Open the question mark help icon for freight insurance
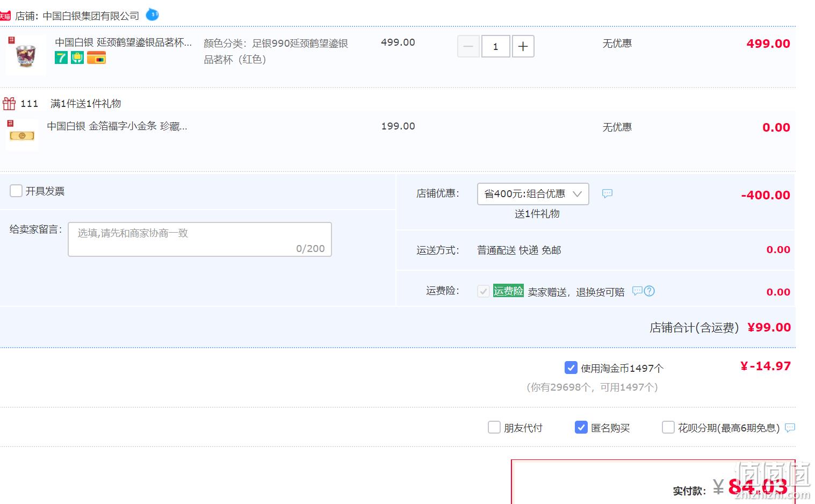Screen dimensions: 815x504 649,291
